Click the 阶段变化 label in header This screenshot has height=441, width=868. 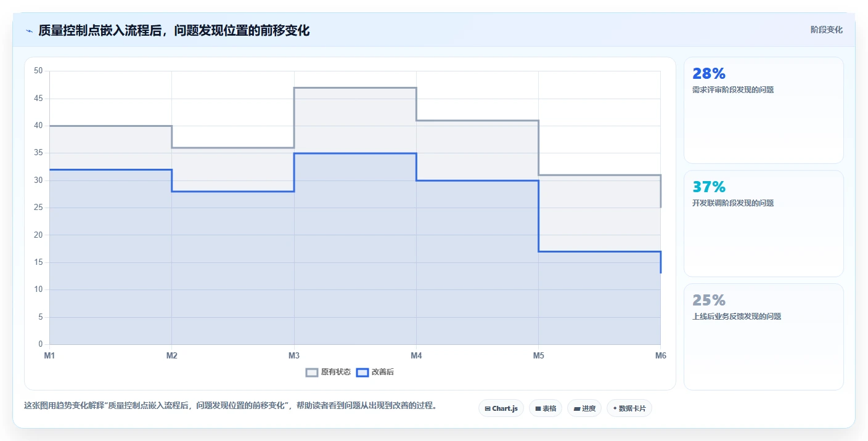pos(826,30)
